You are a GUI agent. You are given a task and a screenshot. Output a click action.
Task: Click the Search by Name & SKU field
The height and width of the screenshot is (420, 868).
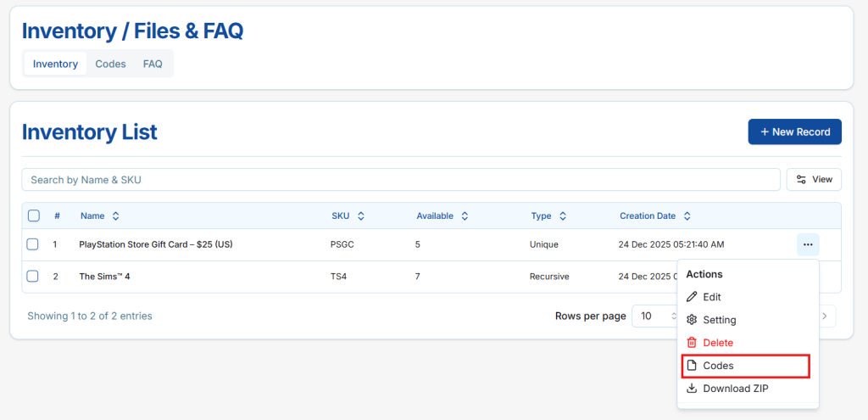click(400, 180)
